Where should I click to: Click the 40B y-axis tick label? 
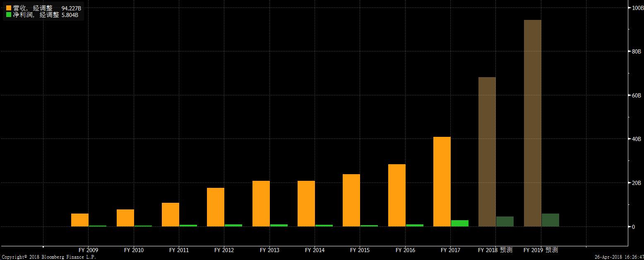[636, 139]
